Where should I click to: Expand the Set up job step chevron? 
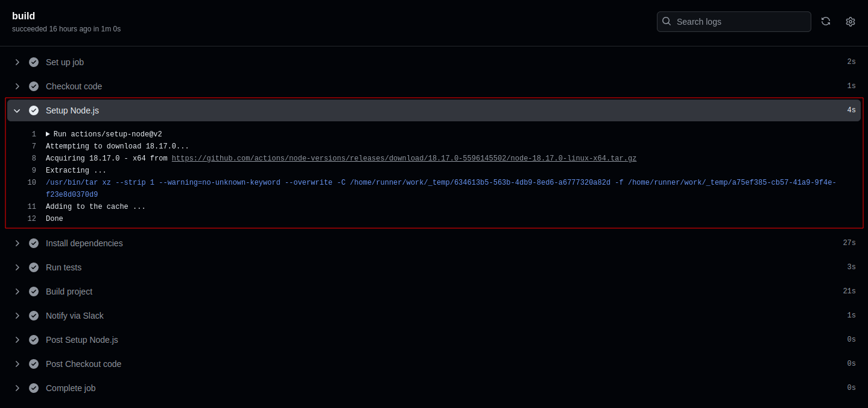[x=17, y=62]
